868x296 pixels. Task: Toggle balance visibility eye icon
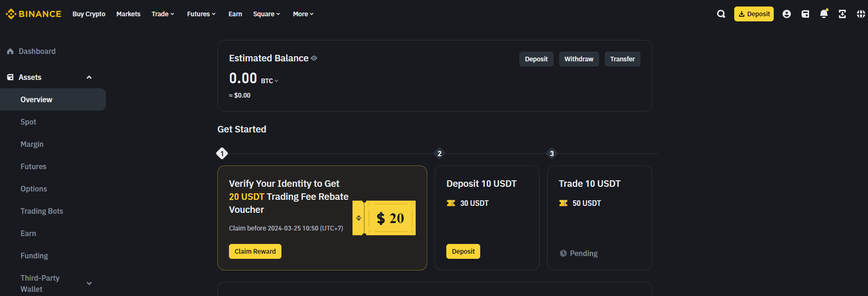314,58
